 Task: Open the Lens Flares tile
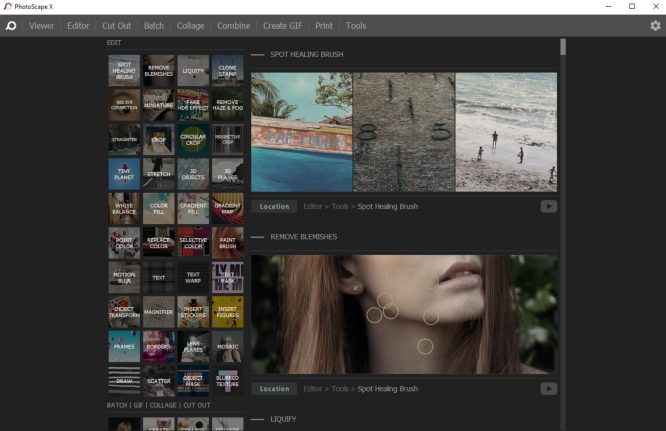193,346
